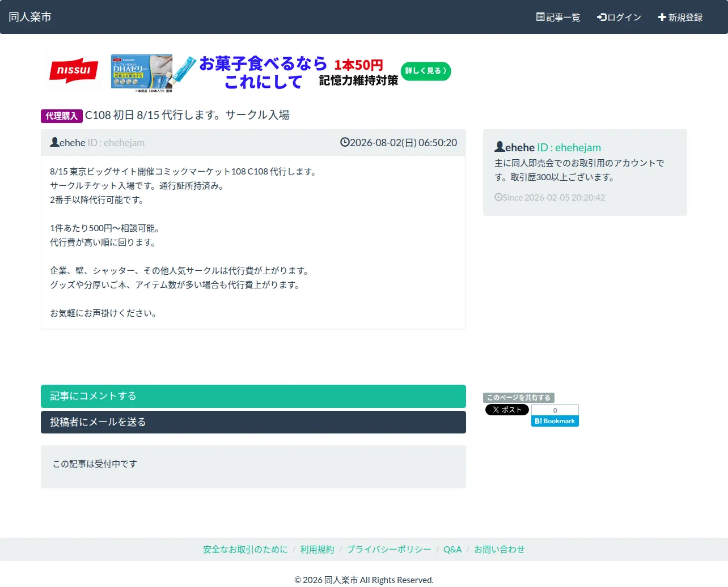
Task: Click the post author name ehehe
Action: point(73,143)
